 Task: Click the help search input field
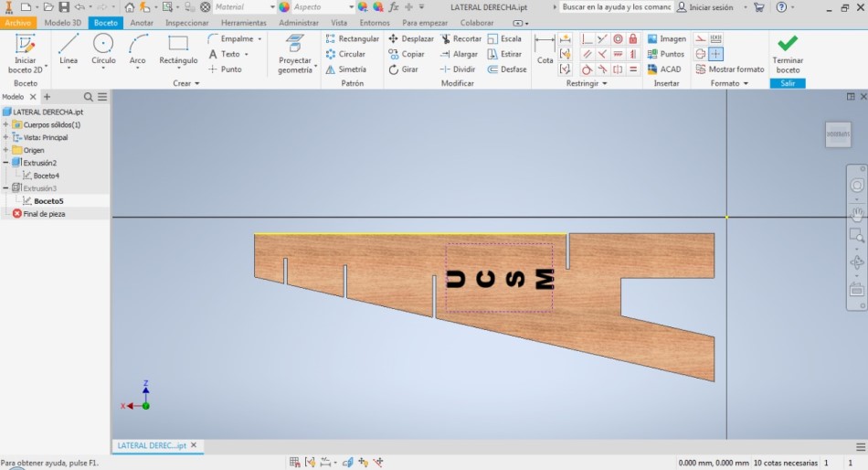point(616,7)
